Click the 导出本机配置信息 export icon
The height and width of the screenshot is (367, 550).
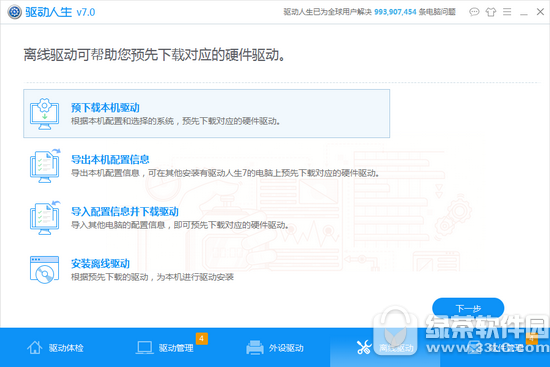tap(45, 166)
